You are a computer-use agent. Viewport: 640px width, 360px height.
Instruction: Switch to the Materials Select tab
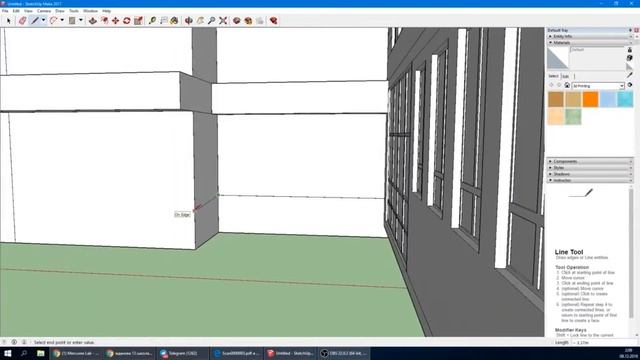click(553, 76)
